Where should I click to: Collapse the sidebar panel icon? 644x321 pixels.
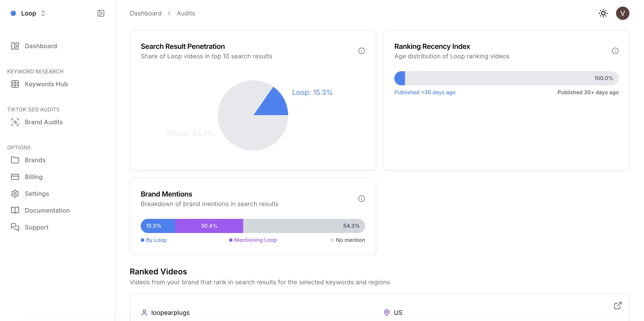[x=101, y=13]
